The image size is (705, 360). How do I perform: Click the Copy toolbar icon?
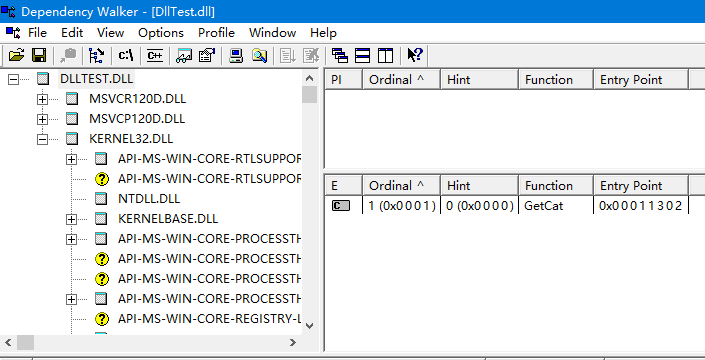[x=68, y=56]
